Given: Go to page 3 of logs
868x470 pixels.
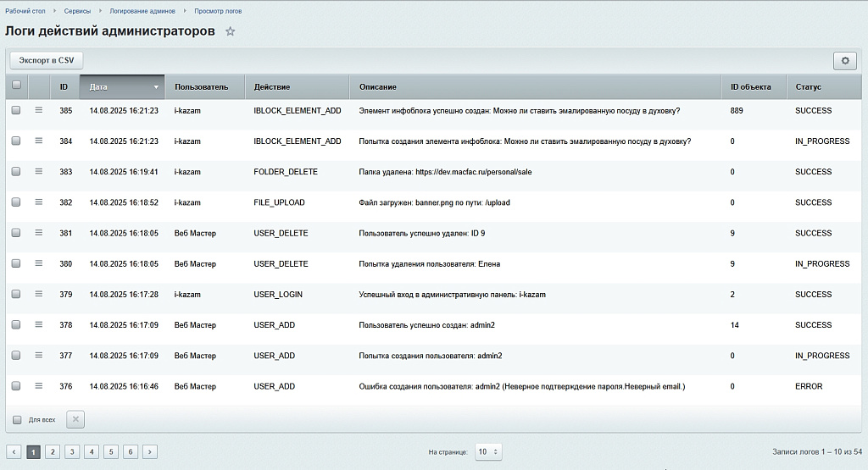Looking at the screenshot, I should click(72, 452).
